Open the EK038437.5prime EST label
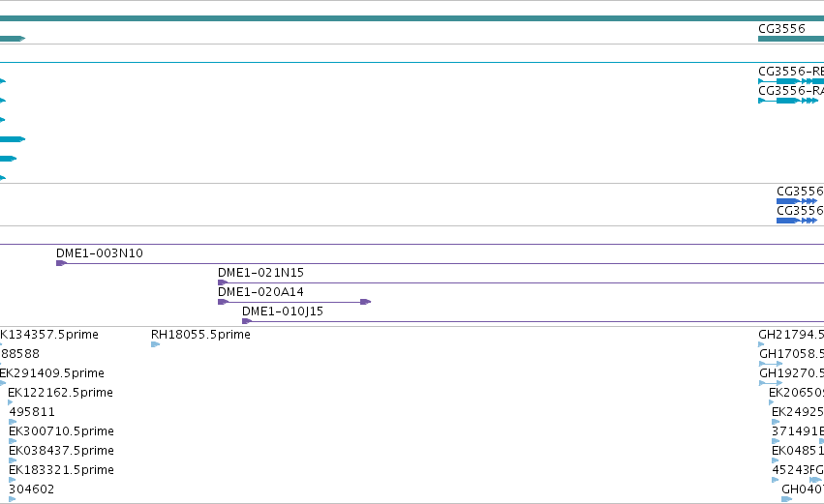Viewport: 824px width, 504px height. point(61,451)
